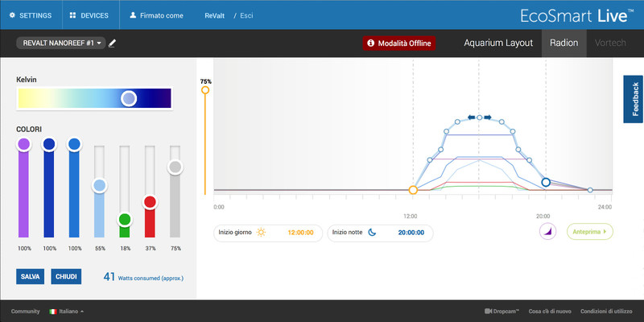
Task: Click the info icon in Modalità Offline
Action: coord(371,43)
